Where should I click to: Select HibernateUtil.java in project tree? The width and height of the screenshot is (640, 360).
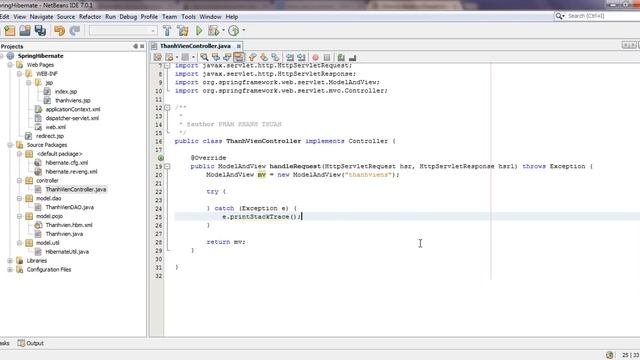click(x=67, y=252)
